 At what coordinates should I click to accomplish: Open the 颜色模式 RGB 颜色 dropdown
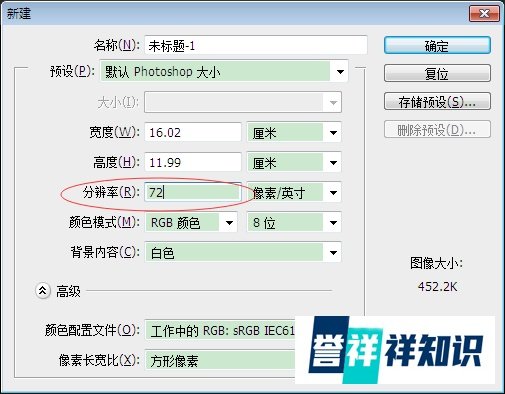click(191, 222)
